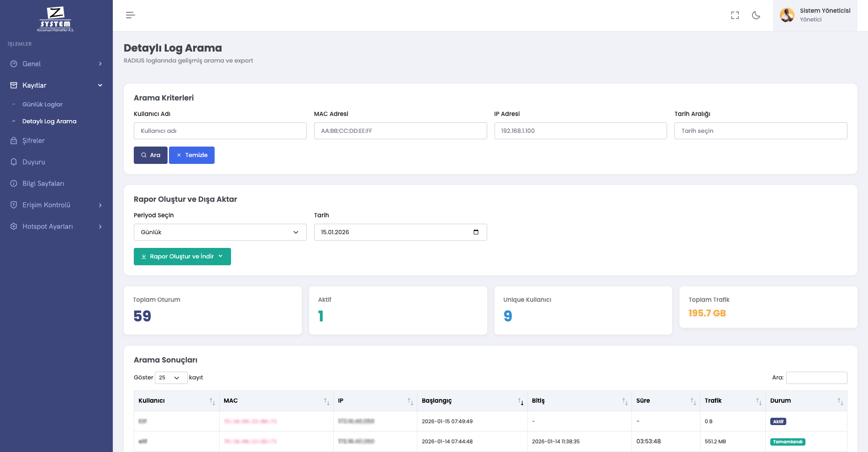Focus the MAC Adresi input field
The height and width of the screenshot is (452, 868).
400,131
